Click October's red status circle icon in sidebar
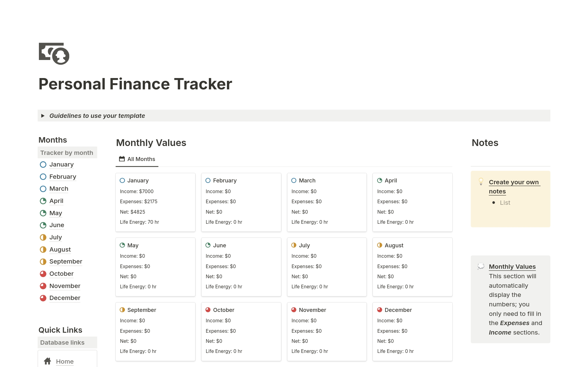The height and width of the screenshot is (367, 588). (x=43, y=274)
